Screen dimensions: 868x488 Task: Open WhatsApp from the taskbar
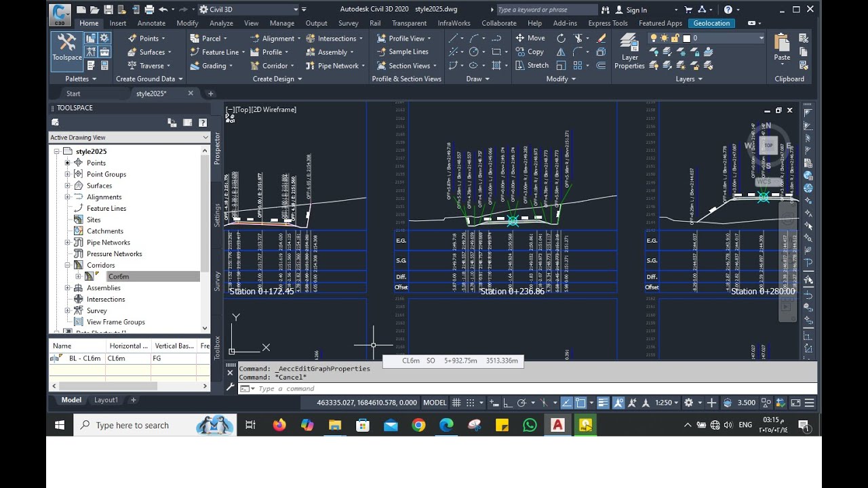[x=530, y=425]
